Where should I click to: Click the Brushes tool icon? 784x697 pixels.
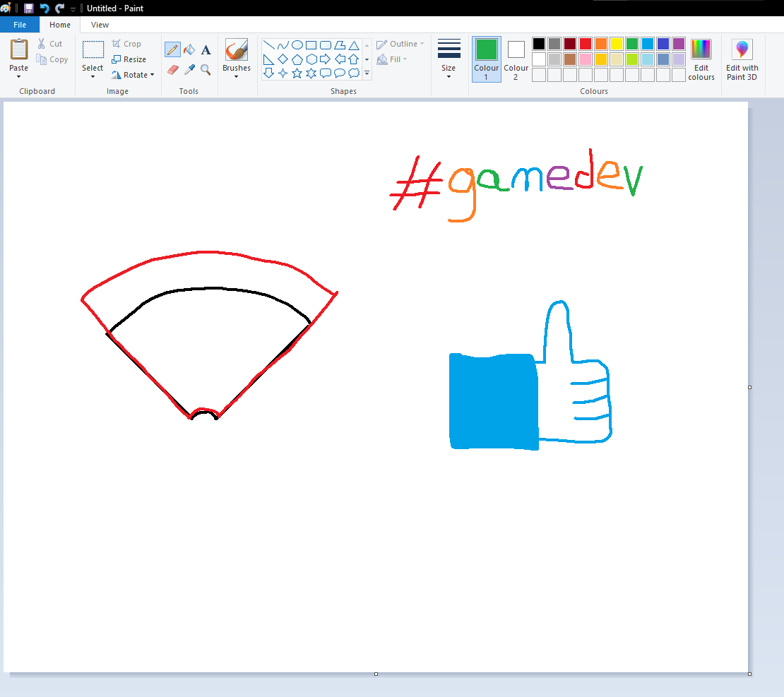pos(237,49)
